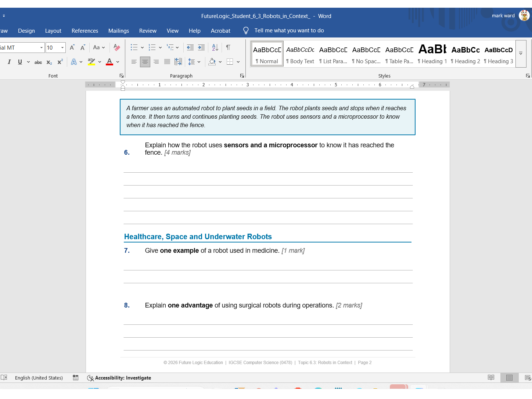Apply Heading 2 style

point(465,54)
